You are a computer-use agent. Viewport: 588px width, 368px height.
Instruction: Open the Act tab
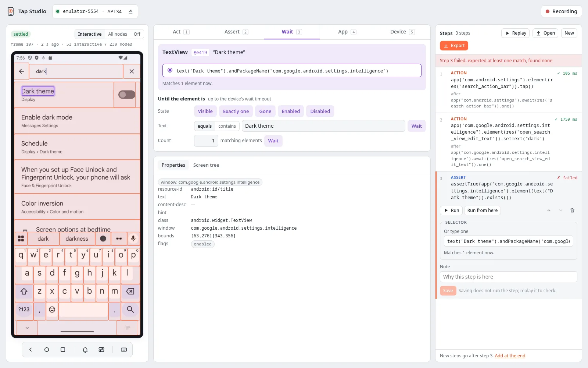(x=181, y=32)
